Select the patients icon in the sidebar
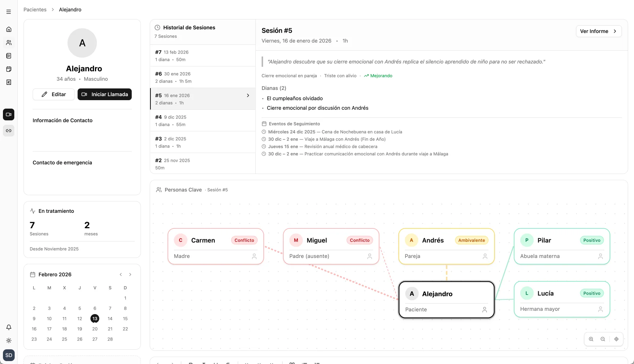Viewport: 634px width, 364px height. [x=8, y=43]
